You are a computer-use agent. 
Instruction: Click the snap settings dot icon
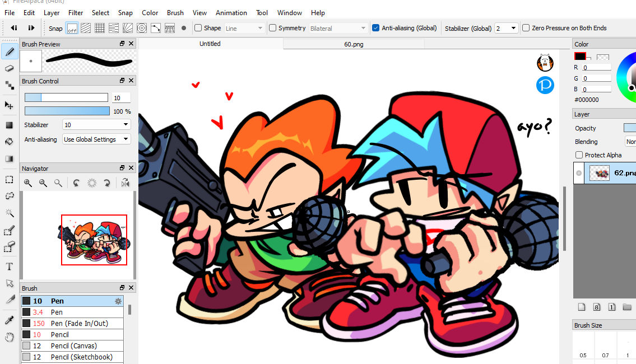(x=184, y=28)
